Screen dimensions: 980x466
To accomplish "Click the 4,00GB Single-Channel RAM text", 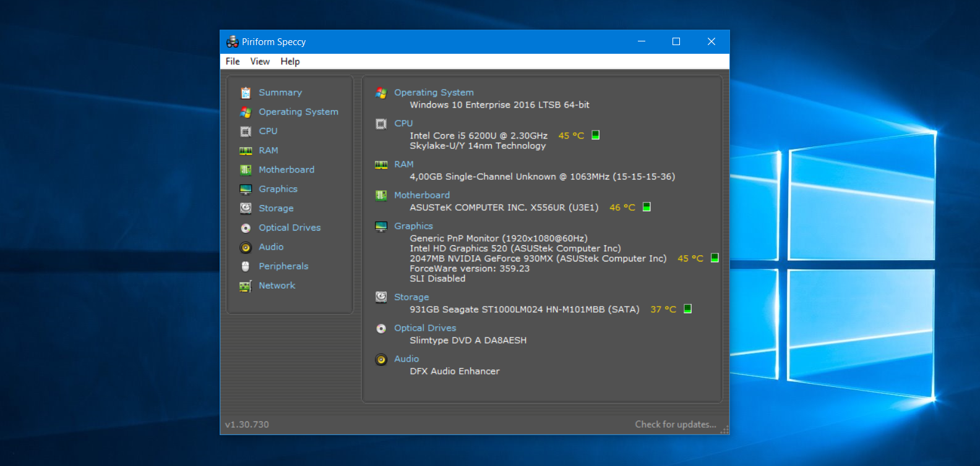I will tap(542, 177).
